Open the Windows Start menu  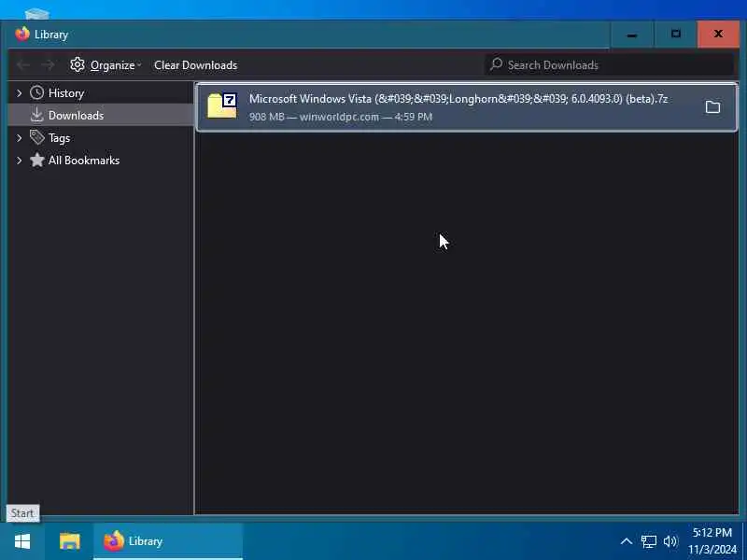click(22, 541)
